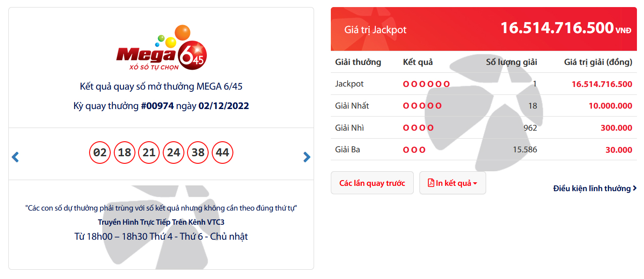Click the Giải Ba prize row

coord(484,149)
